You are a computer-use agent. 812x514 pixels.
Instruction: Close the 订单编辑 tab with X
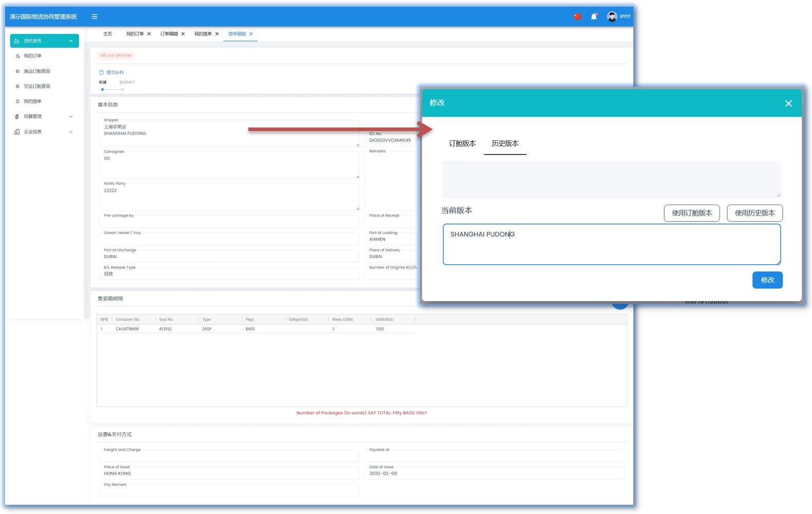183,34
